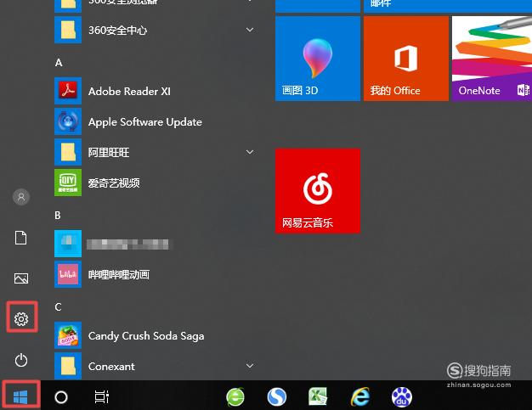
Task: Open Excel icon on taskbar
Action: click(x=318, y=396)
